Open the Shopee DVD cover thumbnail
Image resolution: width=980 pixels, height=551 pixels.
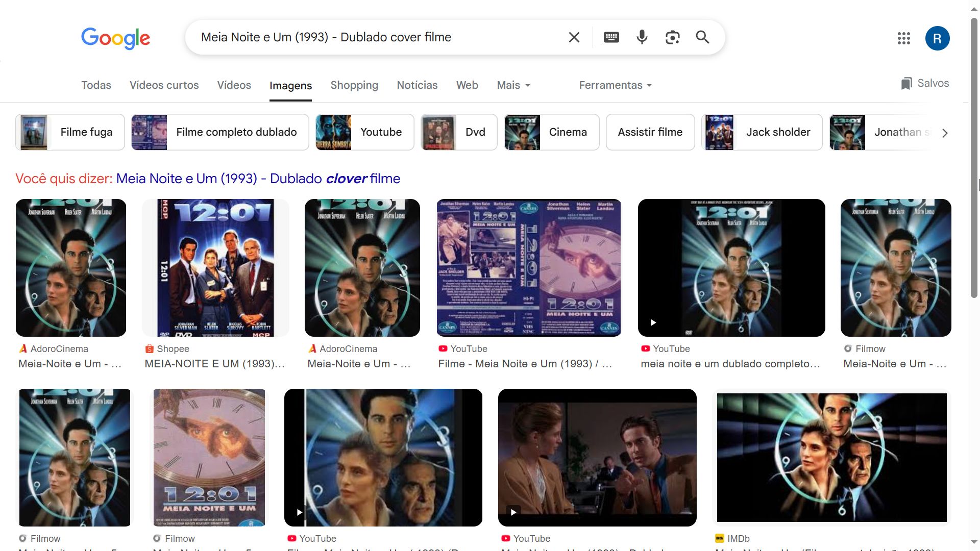pyautogui.click(x=215, y=268)
